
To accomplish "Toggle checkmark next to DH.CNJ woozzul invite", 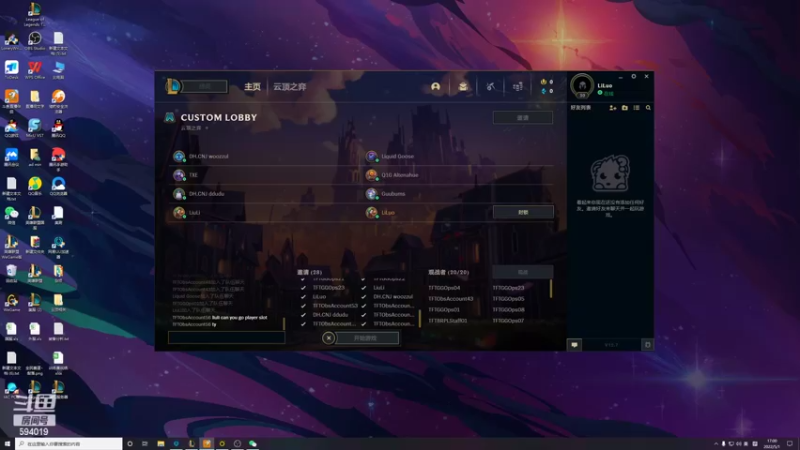I will click(363, 297).
